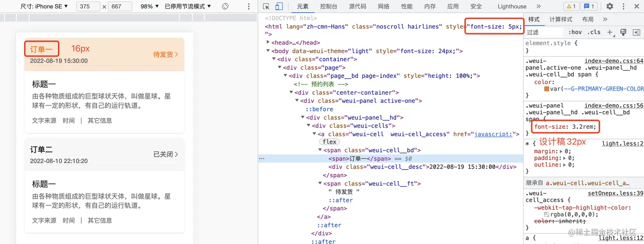Click the flex layout badge
The width and height of the screenshot is (644, 244).
[330, 142]
